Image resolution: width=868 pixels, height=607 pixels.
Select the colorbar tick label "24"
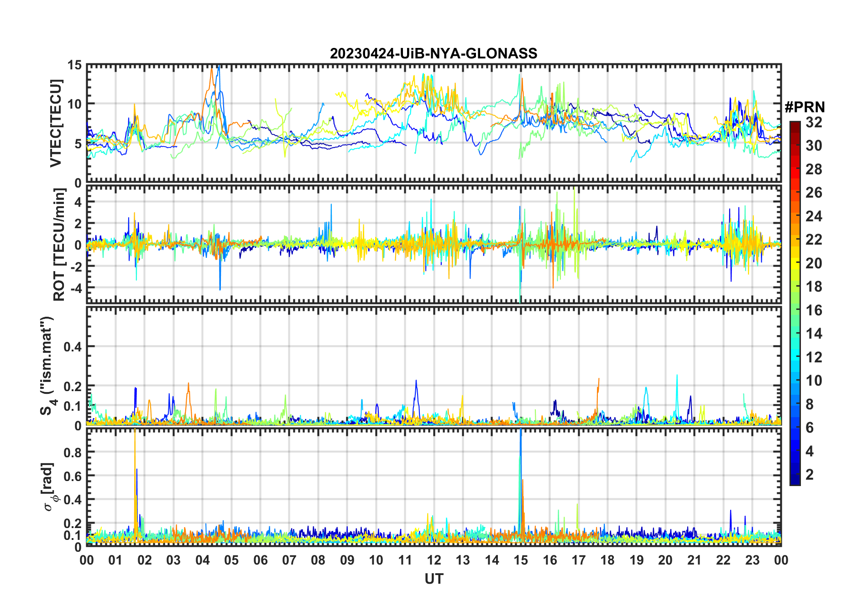click(x=814, y=216)
